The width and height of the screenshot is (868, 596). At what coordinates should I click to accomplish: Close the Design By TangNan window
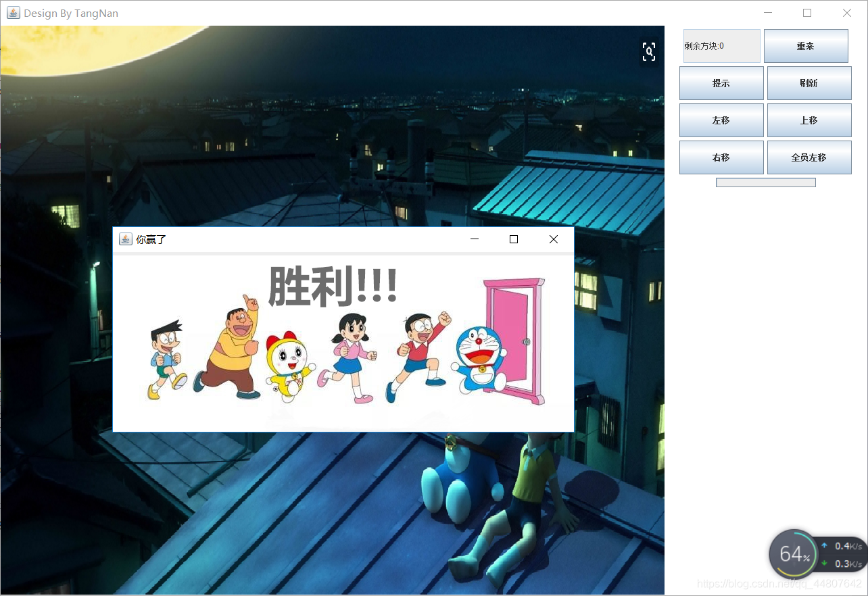[x=847, y=13]
